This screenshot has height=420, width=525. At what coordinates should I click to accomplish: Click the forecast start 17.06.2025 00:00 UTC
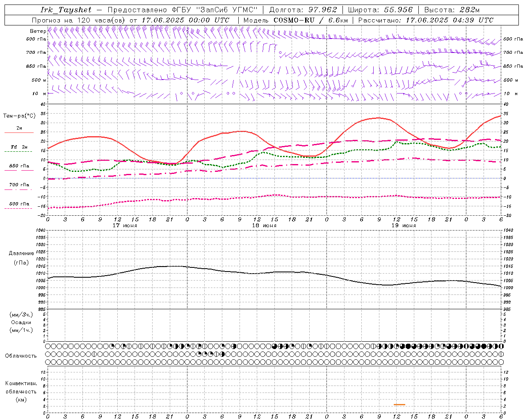(x=185, y=20)
